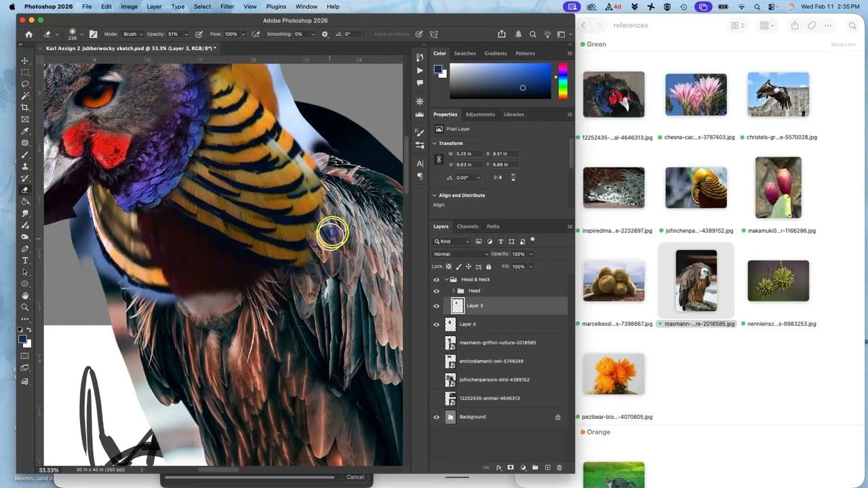Select the Crop tool
The height and width of the screenshot is (488, 868).
(25, 107)
